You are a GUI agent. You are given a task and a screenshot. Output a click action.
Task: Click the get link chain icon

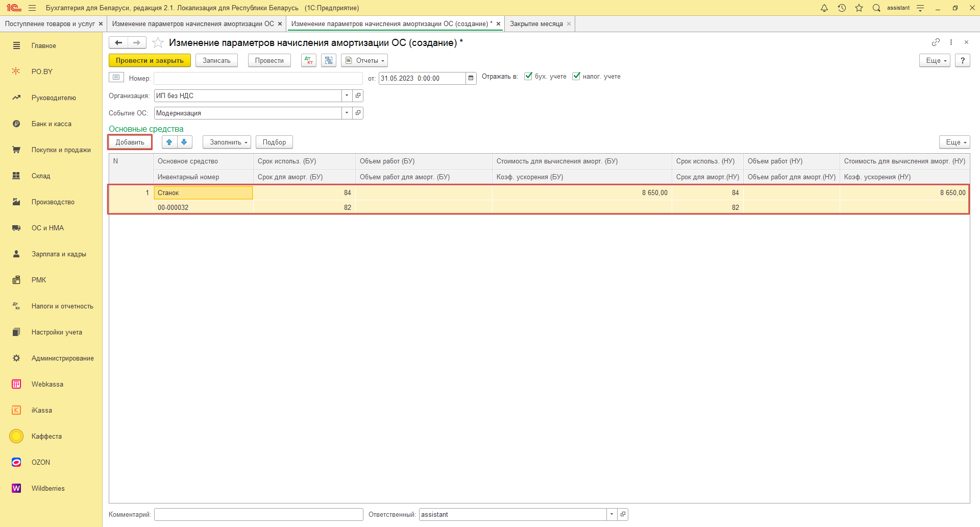pos(936,42)
